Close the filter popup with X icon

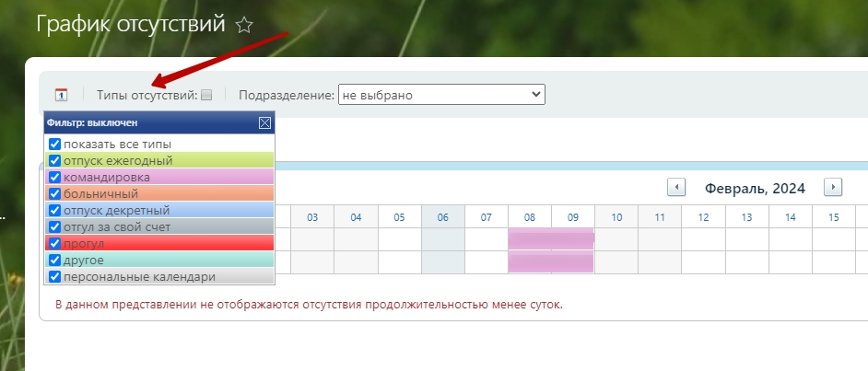(264, 122)
